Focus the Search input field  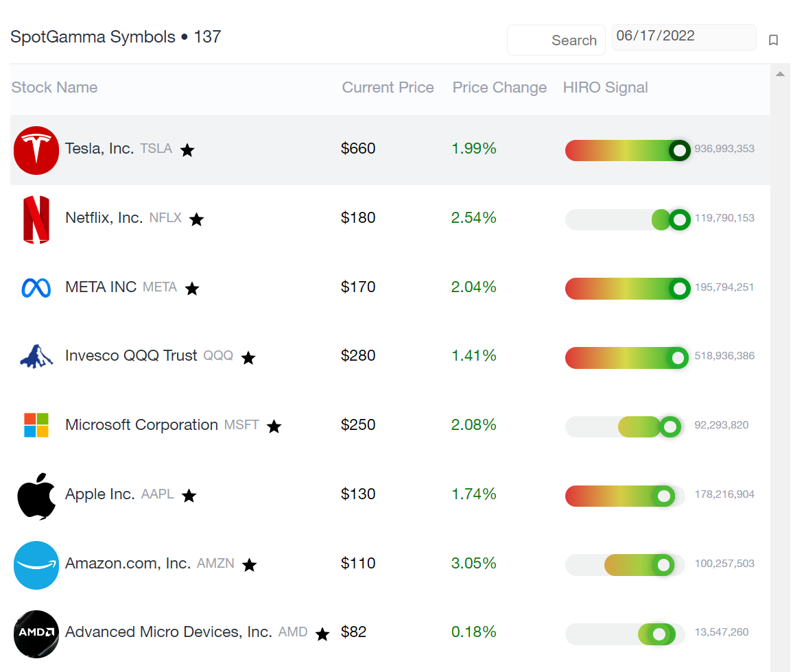tap(556, 40)
